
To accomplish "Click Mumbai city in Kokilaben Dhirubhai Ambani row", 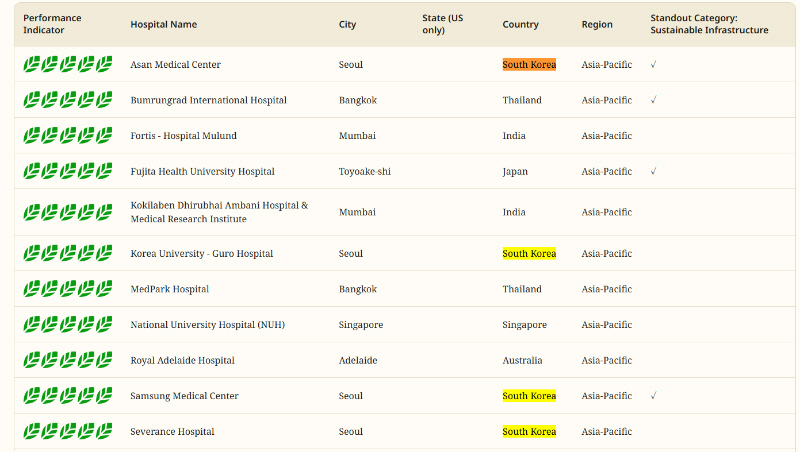I will (x=357, y=212).
